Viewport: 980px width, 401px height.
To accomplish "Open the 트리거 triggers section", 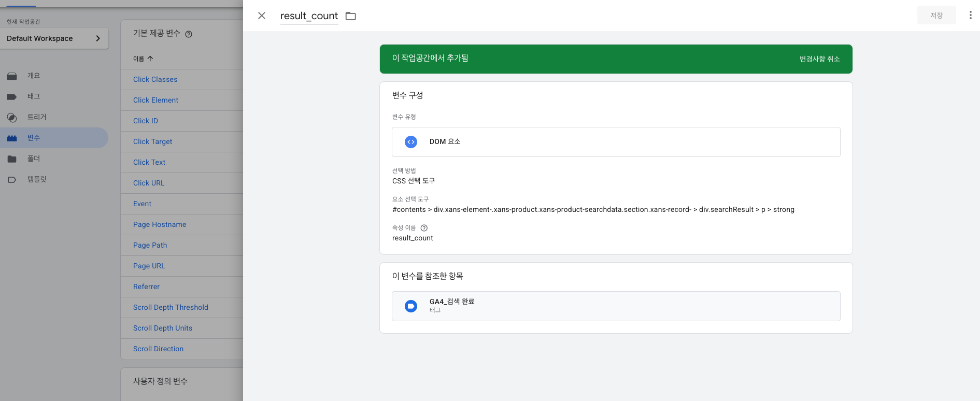I will [37, 117].
